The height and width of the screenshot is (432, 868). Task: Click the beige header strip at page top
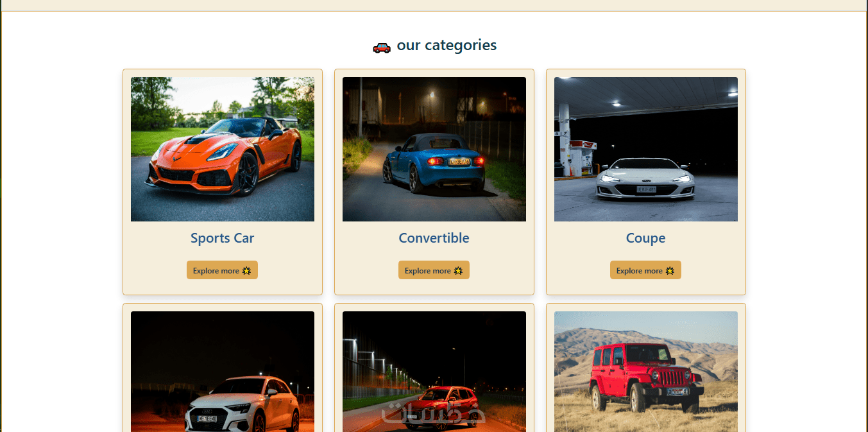pyautogui.click(x=434, y=5)
